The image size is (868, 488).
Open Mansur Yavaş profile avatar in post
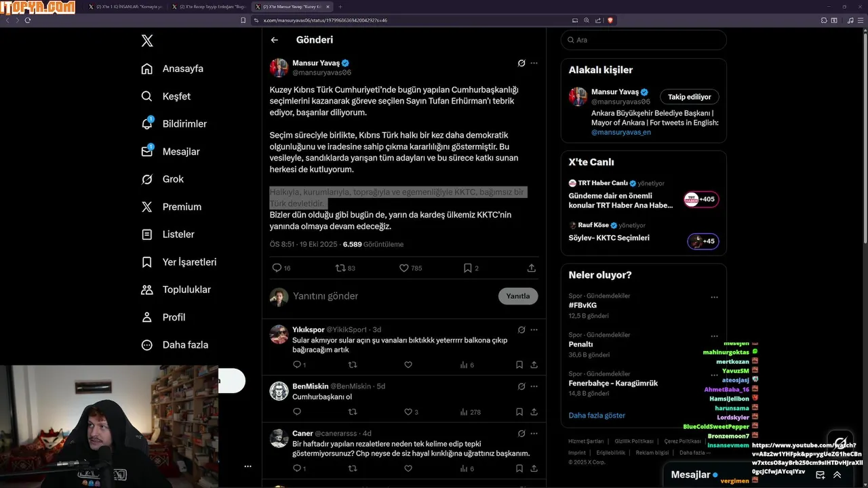pos(279,68)
